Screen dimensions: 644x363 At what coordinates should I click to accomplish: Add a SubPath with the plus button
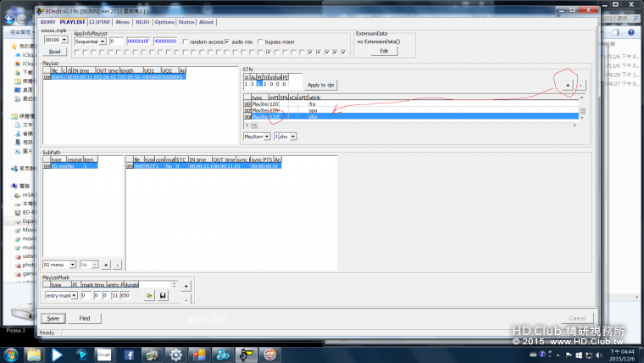[106, 265]
